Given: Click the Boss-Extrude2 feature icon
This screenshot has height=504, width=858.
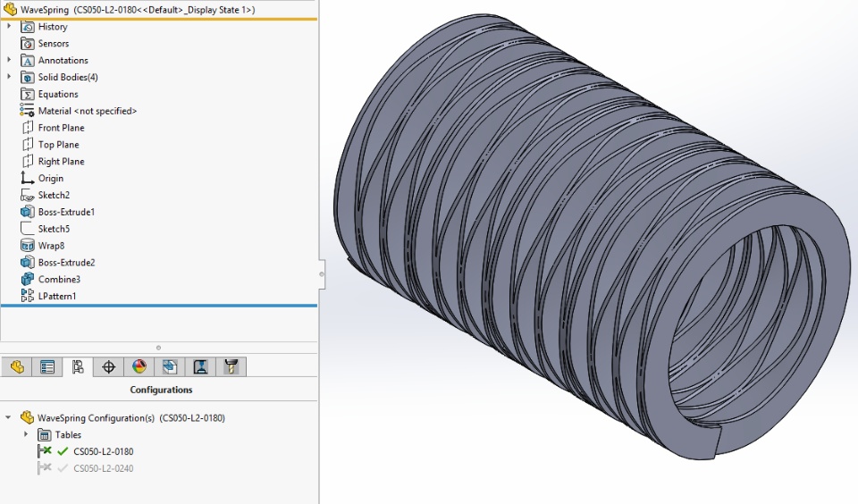Looking at the screenshot, I should pos(28,262).
